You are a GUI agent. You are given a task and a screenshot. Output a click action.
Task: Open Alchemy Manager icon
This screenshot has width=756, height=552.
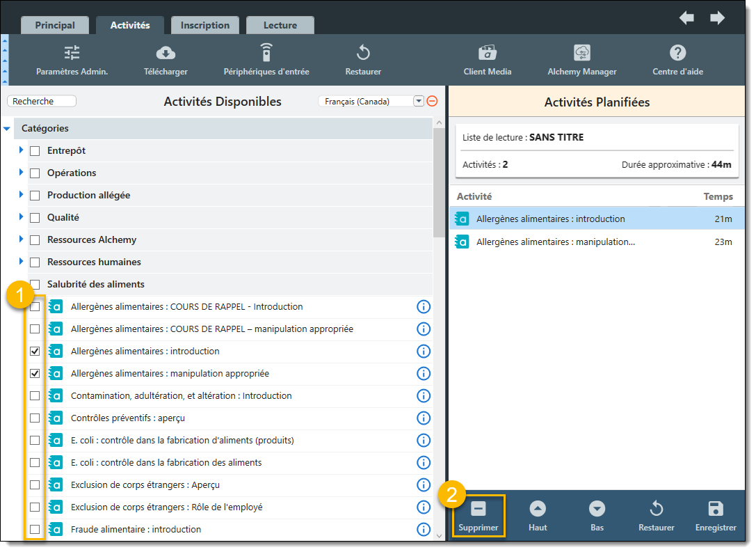(581, 53)
